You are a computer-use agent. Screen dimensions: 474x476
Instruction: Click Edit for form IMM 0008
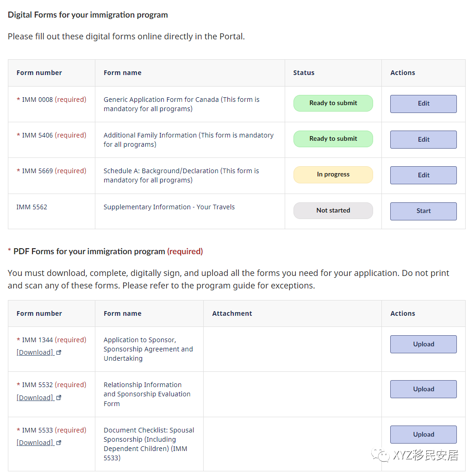click(x=423, y=104)
